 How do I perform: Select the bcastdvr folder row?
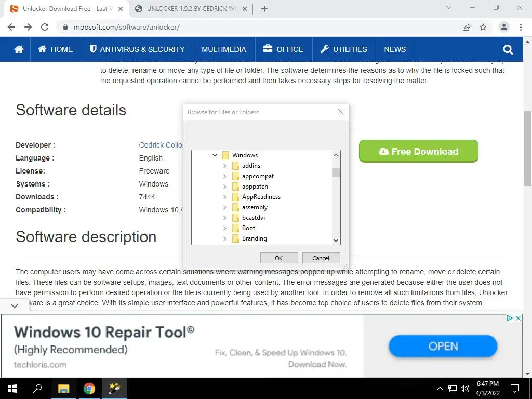[254, 218]
